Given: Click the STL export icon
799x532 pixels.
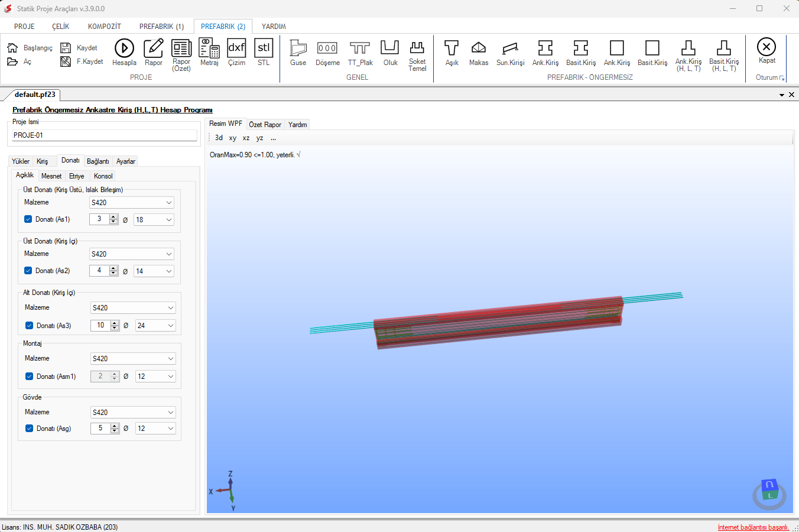Looking at the screenshot, I should pyautogui.click(x=264, y=52).
